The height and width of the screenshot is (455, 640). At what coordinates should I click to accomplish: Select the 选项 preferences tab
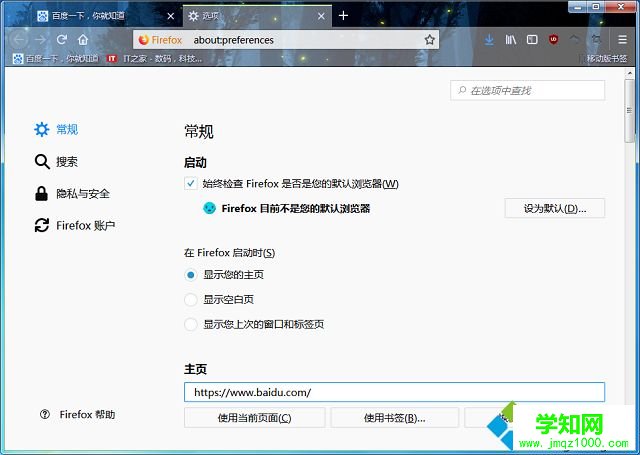[257, 16]
